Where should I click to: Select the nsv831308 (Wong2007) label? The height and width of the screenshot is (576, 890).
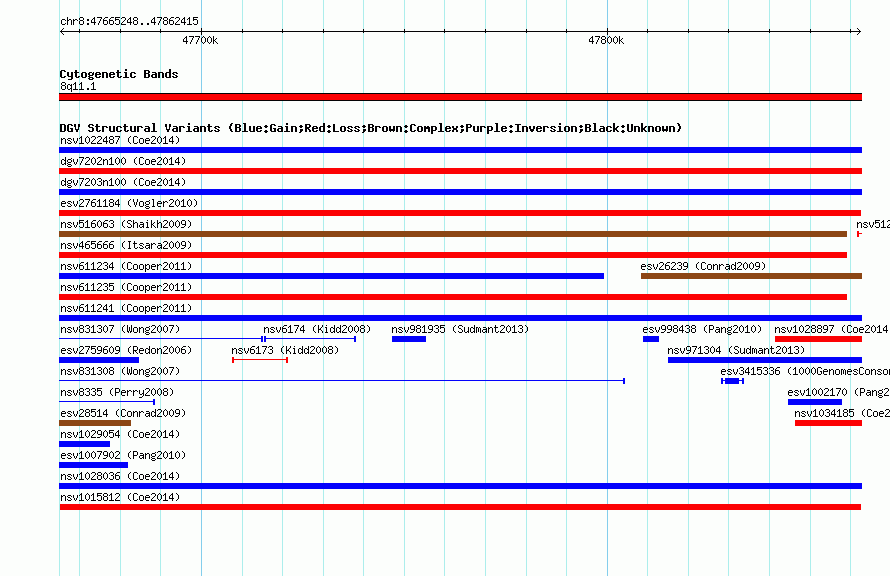click(120, 371)
